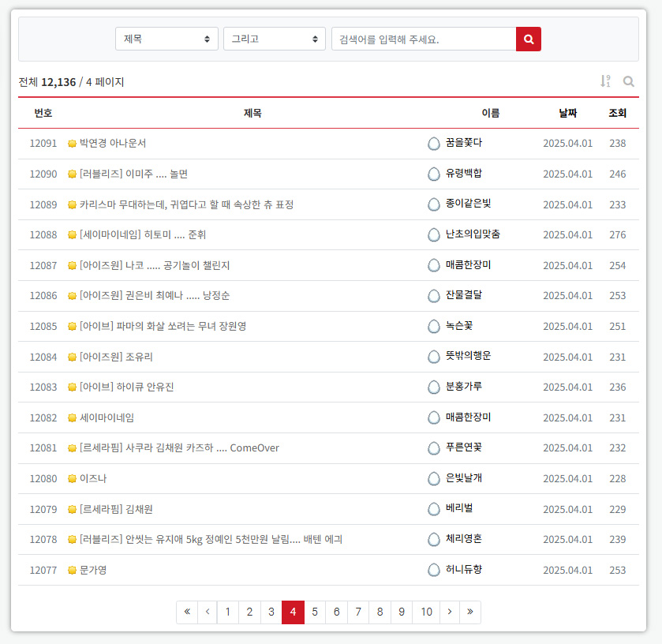Open post [르세라핌] 김채원

pos(116,509)
